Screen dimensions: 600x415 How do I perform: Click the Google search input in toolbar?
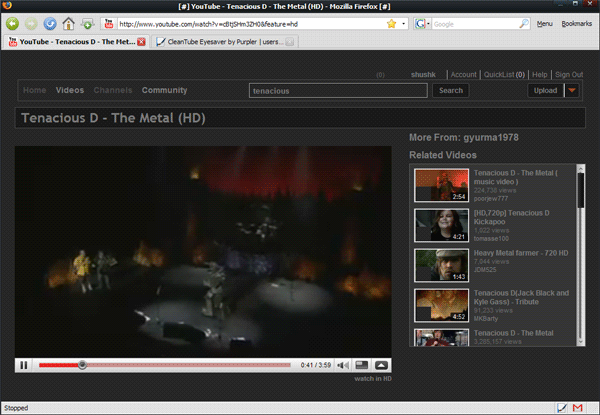coord(475,24)
